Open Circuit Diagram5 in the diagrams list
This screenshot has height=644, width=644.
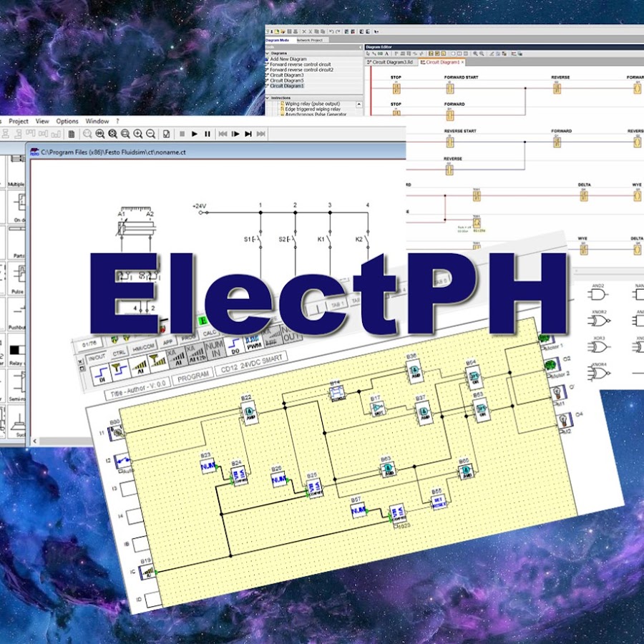(x=287, y=80)
